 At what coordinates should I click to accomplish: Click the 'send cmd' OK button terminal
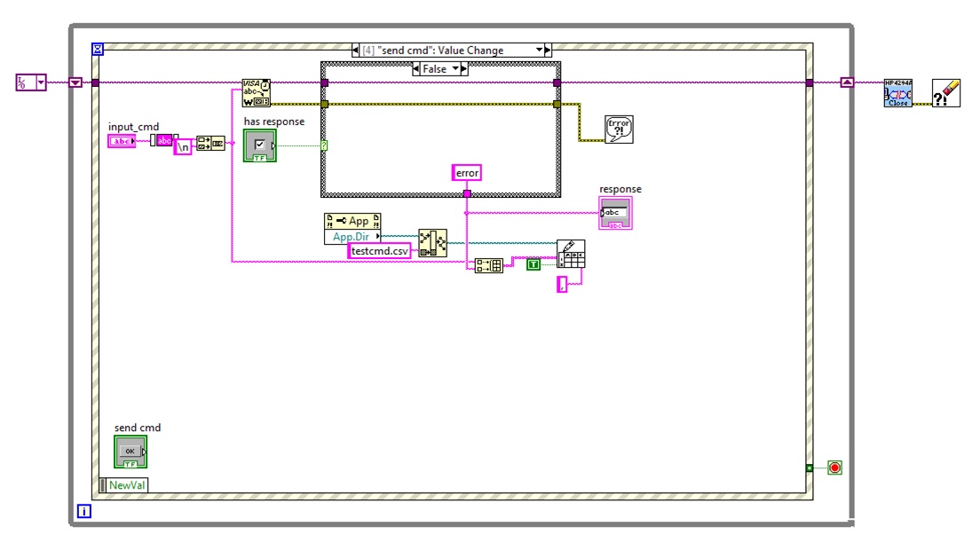[130, 452]
